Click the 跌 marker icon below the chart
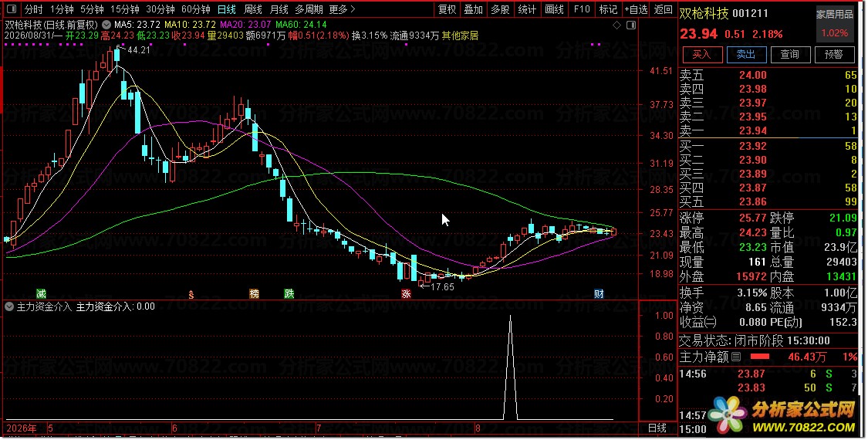 coord(289,293)
